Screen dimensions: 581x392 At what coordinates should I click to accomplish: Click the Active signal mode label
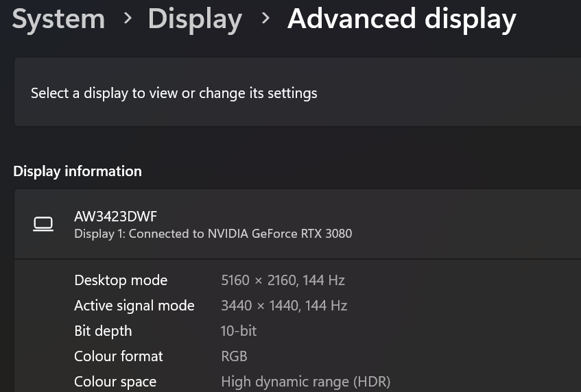134,306
